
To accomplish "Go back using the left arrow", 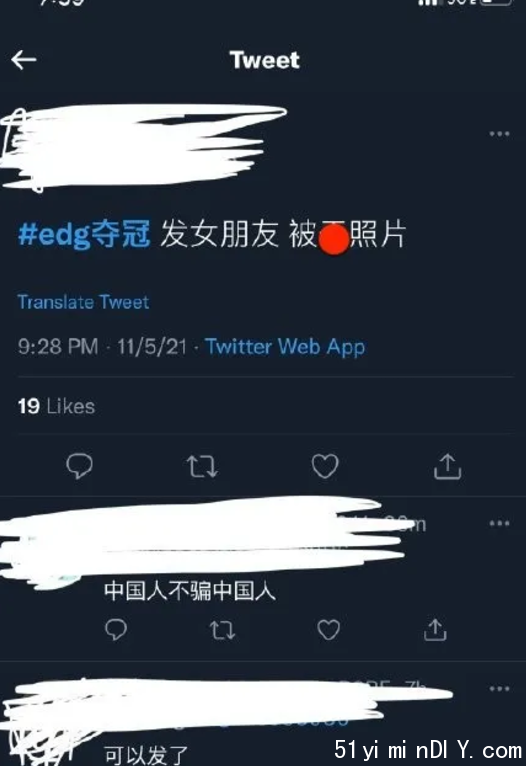I will 23,60.
